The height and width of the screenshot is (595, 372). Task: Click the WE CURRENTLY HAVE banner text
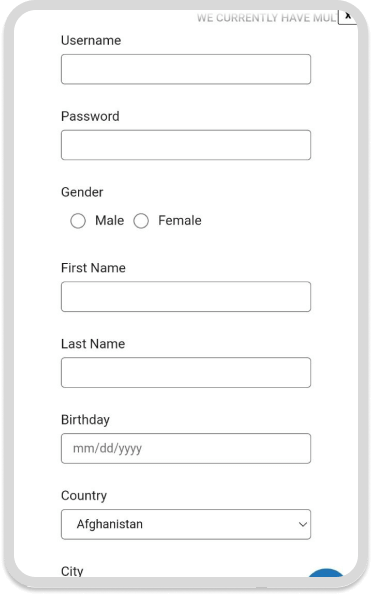coord(266,18)
